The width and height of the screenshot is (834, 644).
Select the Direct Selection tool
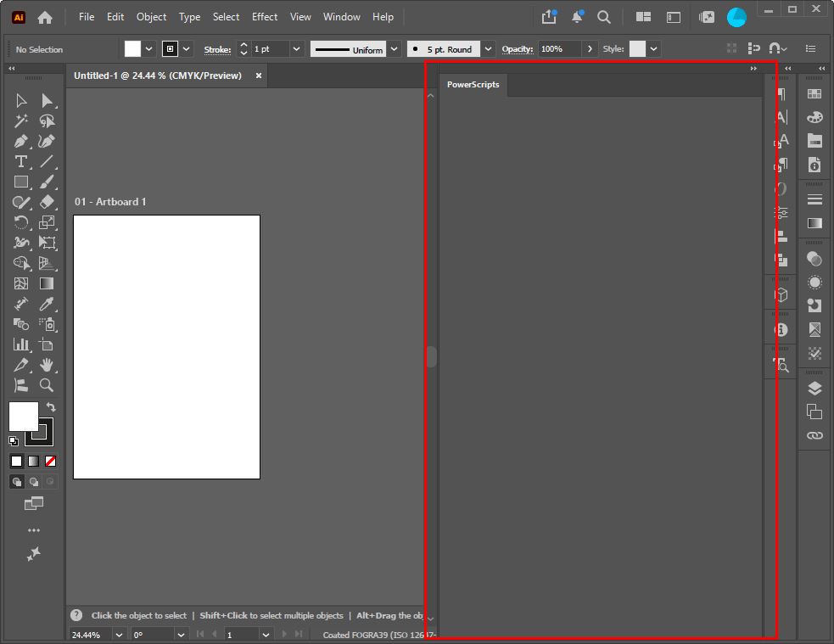(x=47, y=100)
